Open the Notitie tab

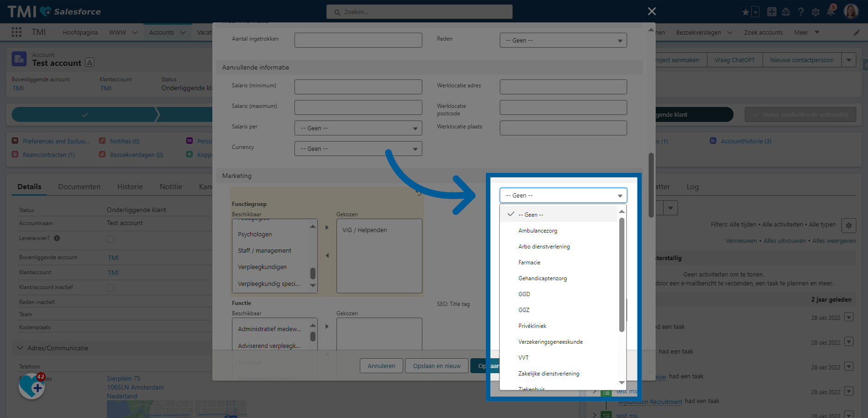tap(171, 187)
